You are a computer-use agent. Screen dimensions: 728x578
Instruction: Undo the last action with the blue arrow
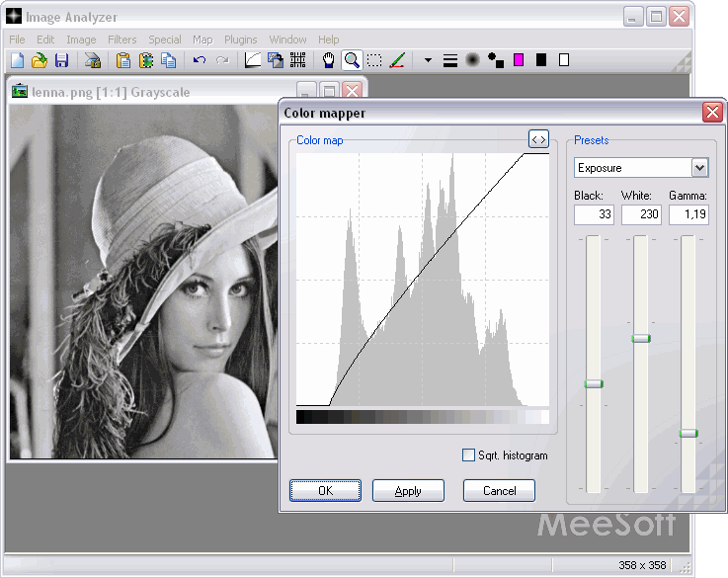(x=200, y=60)
